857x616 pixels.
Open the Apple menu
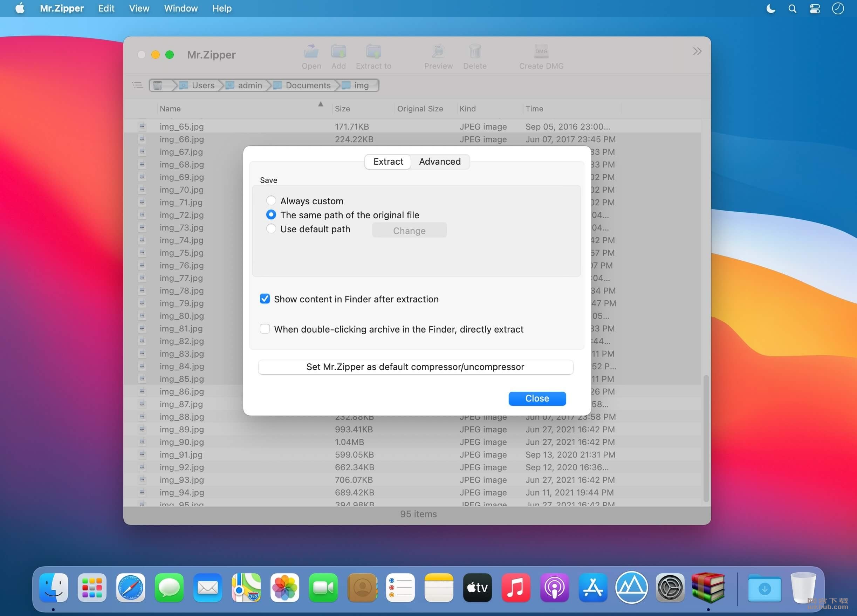click(20, 8)
